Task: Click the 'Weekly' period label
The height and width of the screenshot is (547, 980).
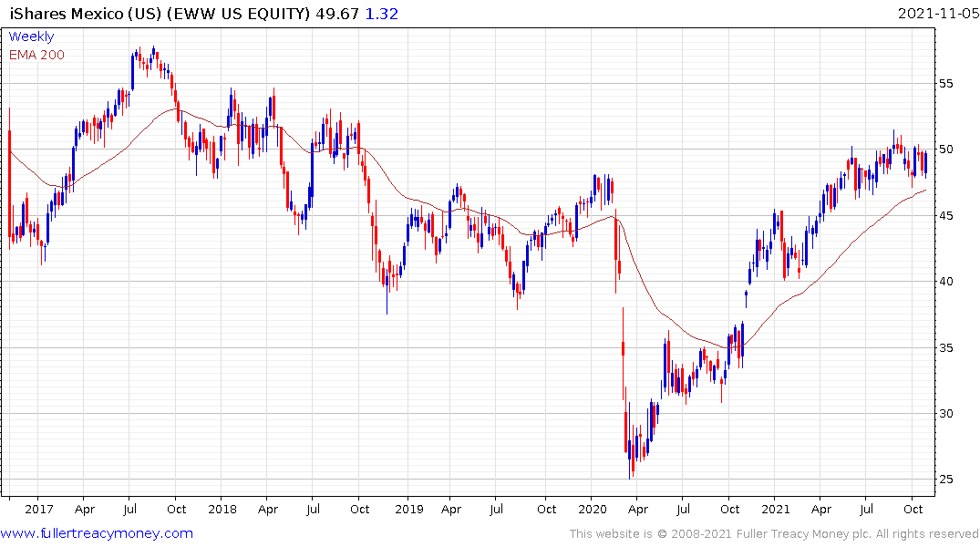Action: tap(31, 36)
